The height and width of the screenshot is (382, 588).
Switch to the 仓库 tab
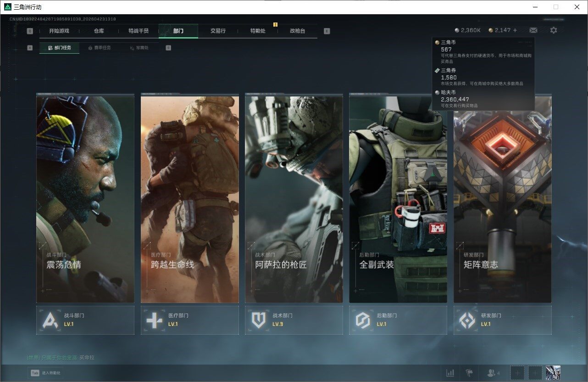tap(99, 31)
